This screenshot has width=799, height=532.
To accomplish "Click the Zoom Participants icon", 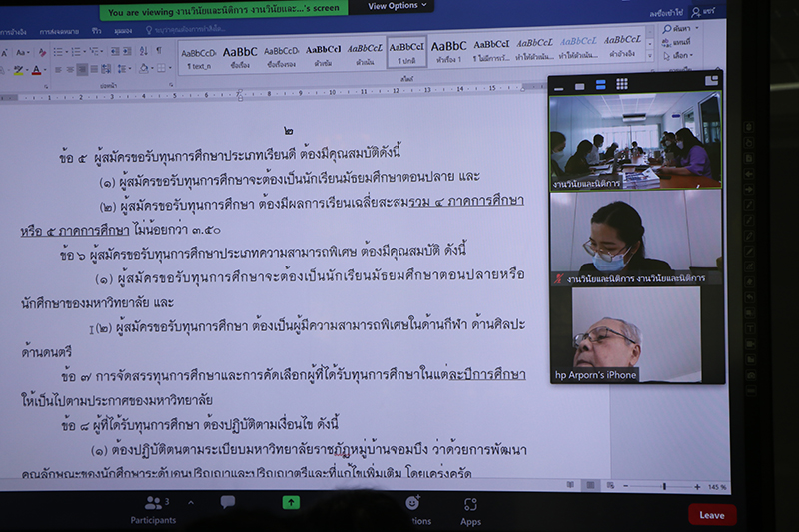I will click(x=153, y=503).
